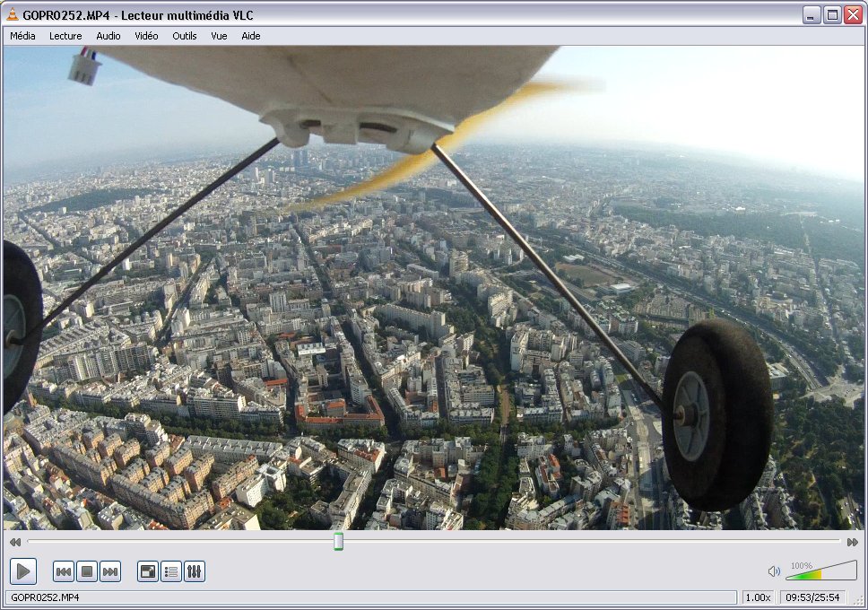Click the seek bar handle

point(338,541)
